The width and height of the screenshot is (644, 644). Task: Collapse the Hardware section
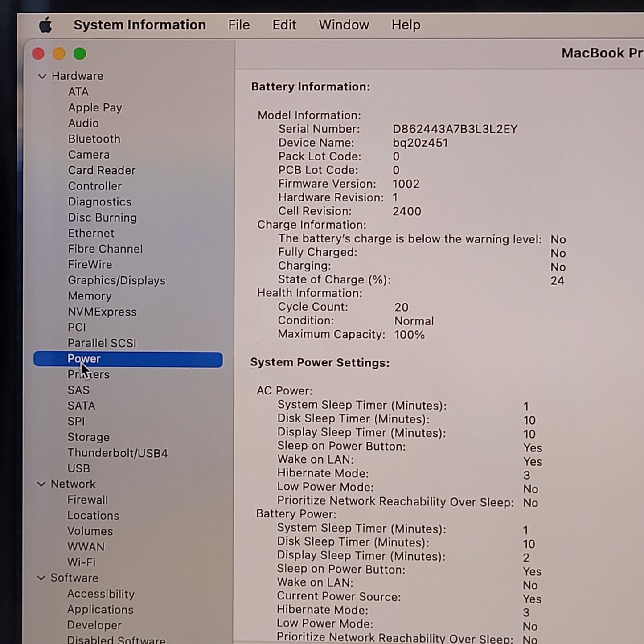[42, 76]
